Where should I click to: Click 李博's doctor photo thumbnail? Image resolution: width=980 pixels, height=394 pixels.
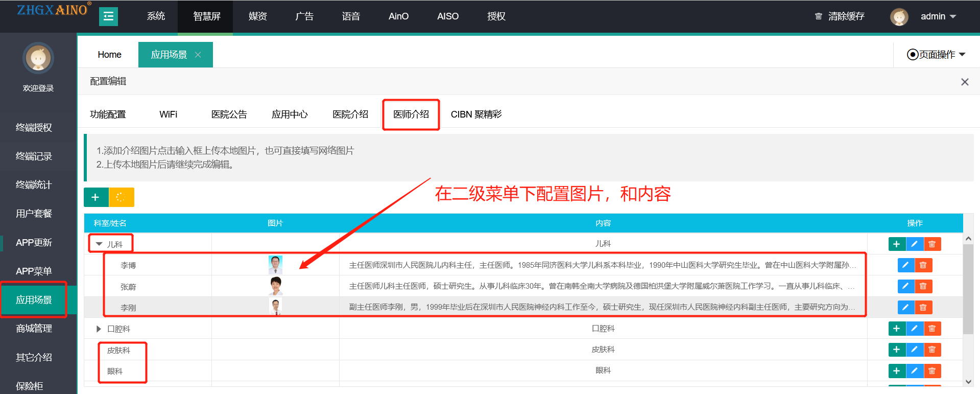point(275,265)
